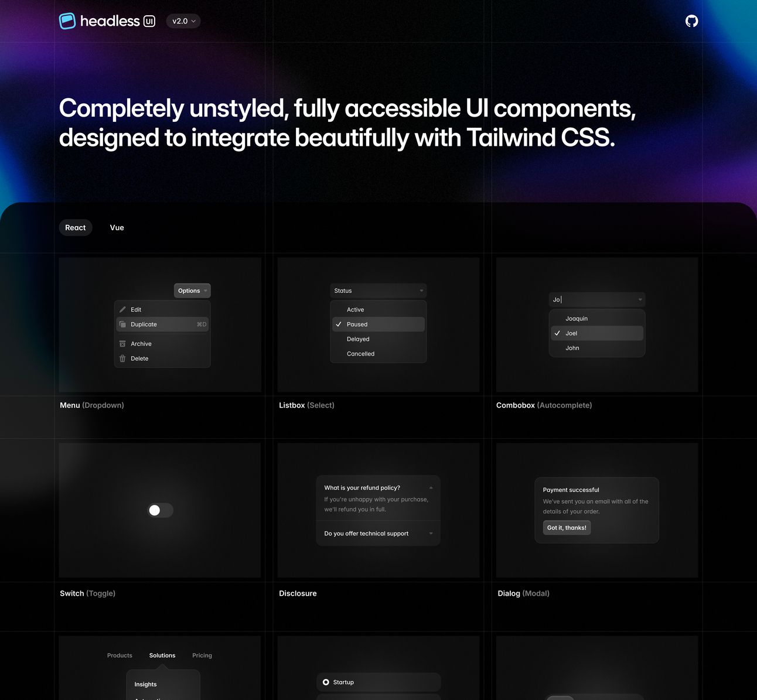This screenshot has width=757, height=700.
Task: Click the duplicate icon in the menu
Action: [122, 324]
